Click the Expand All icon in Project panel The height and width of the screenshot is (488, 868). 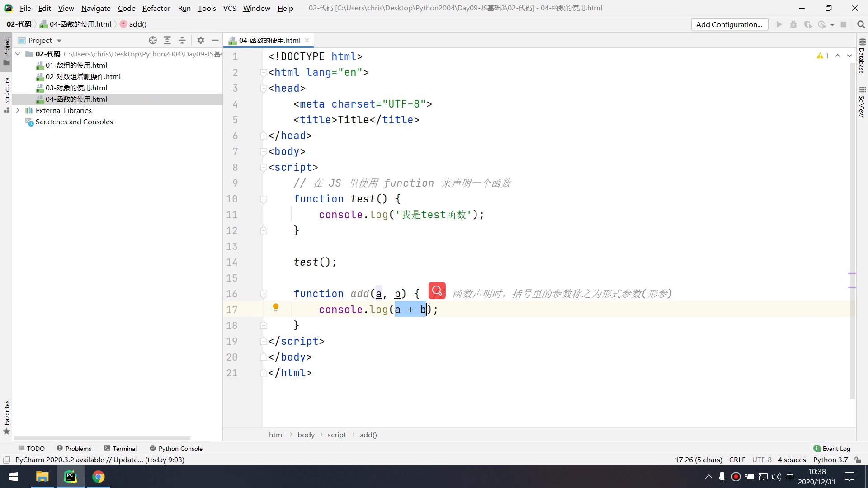pyautogui.click(x=167, y=40)
